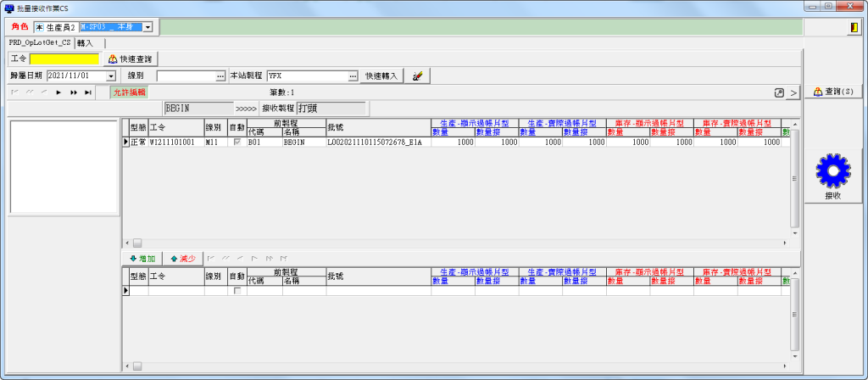The image size is (868, 380).
Task: Jump to last record in top navigator
Action: tap(87, 92)
